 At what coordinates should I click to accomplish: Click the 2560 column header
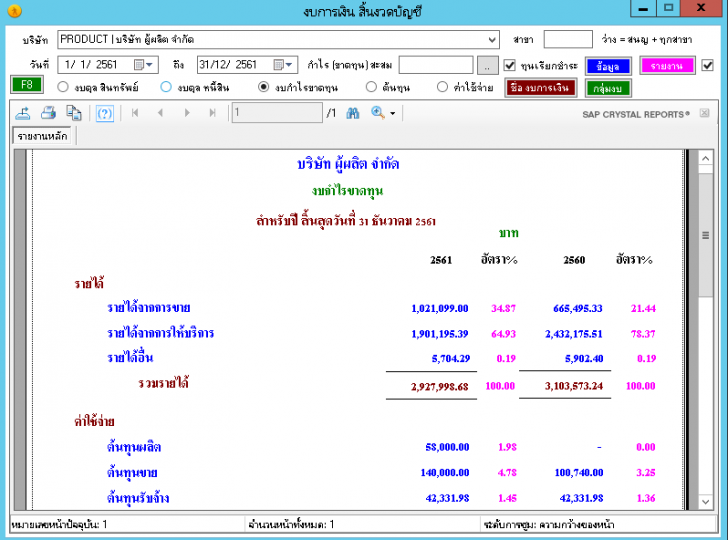[574, 260]
